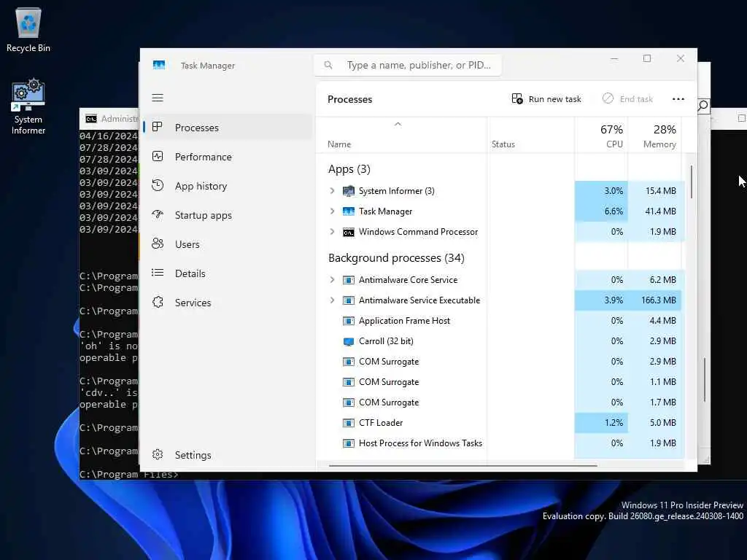Toggle the hamburger navigation menu

coord(158,98)
